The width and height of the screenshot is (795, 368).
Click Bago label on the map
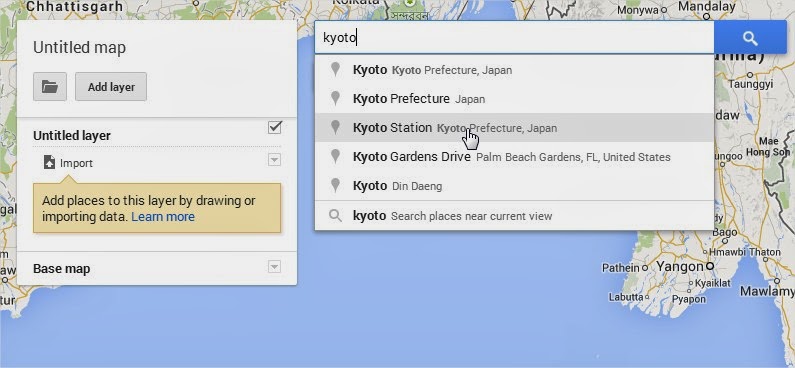[x=725, y=232]
